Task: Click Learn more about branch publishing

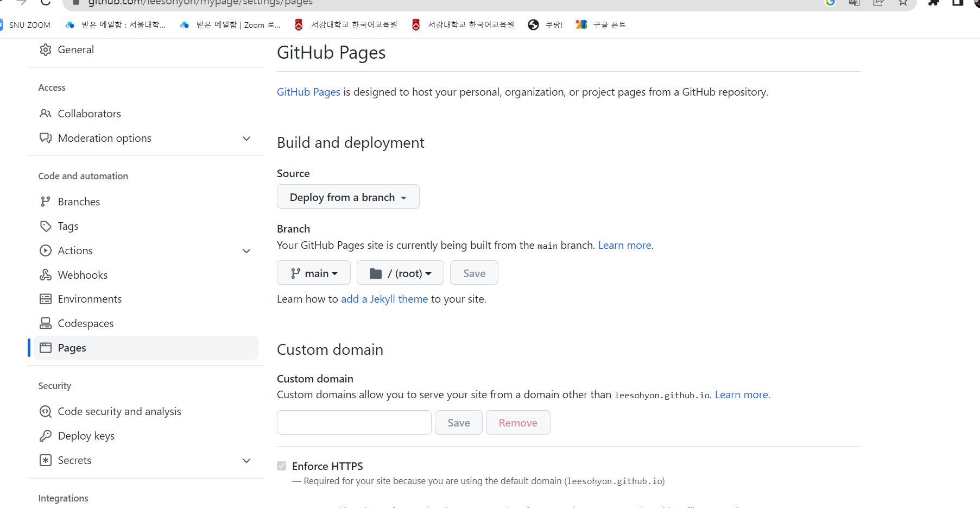Action: (x=624, y=245)
